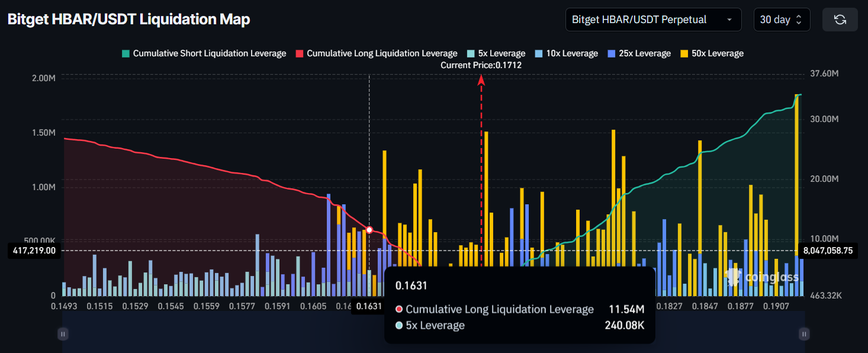
Task: Click the 5x Leverage legend color swatch
Action: tap(471, 53)
